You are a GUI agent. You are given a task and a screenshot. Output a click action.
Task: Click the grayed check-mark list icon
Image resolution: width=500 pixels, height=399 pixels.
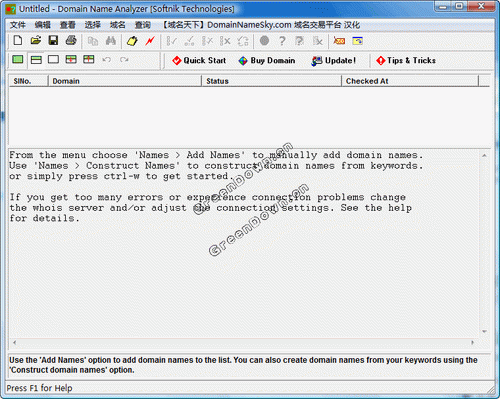pyautogui.click(x=171, y=41)
